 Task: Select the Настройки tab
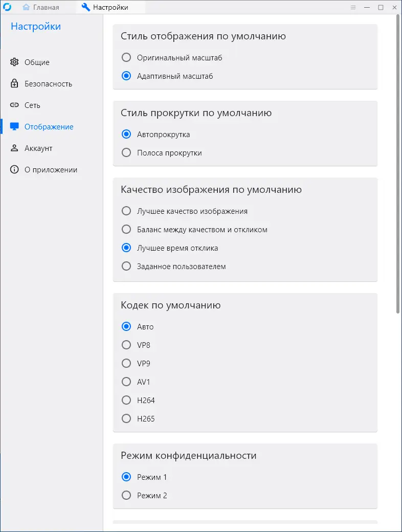pos(105,7)
